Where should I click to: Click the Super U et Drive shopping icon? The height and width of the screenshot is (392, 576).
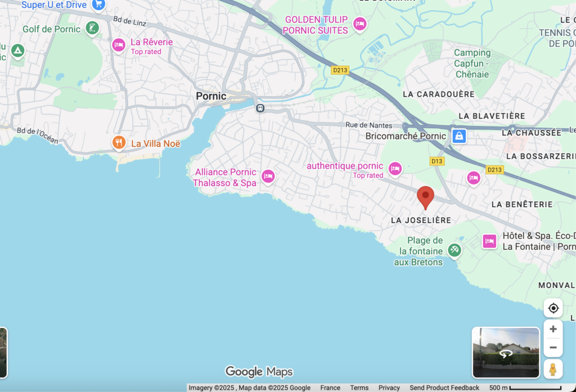click(x=99, y=4)
